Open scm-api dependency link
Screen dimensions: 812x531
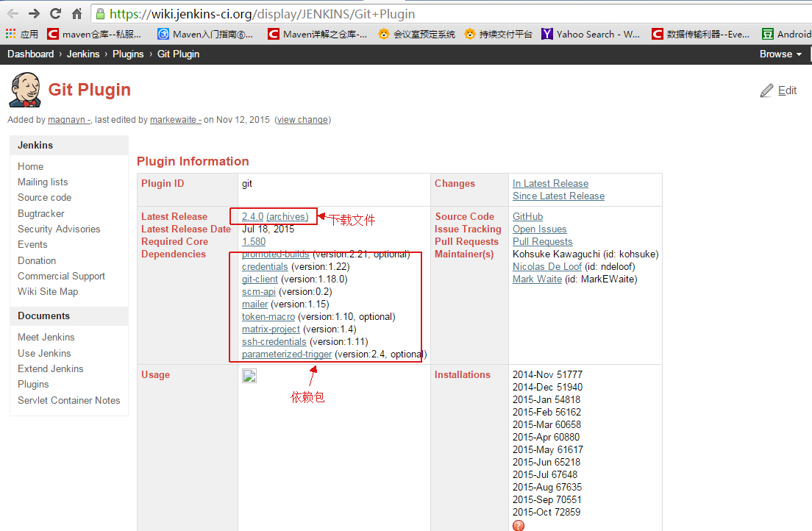click(x=258, y=292)
